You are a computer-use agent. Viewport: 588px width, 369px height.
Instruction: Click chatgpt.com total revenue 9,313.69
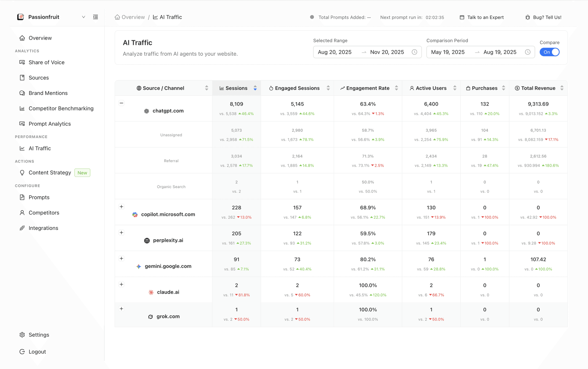538,104
